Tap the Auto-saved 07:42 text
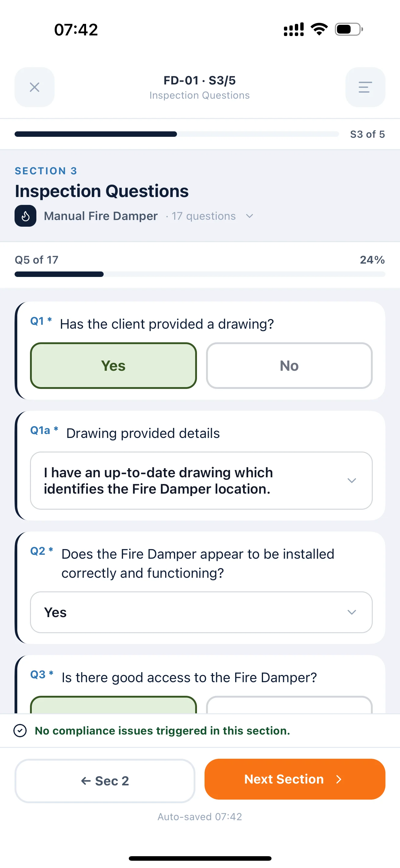Image resolution: width=400 pixels, height=868 pixels. [x=200, y=816]
